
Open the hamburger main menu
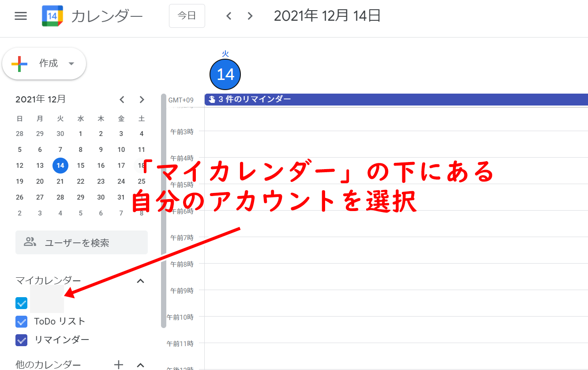click(21, 16)
